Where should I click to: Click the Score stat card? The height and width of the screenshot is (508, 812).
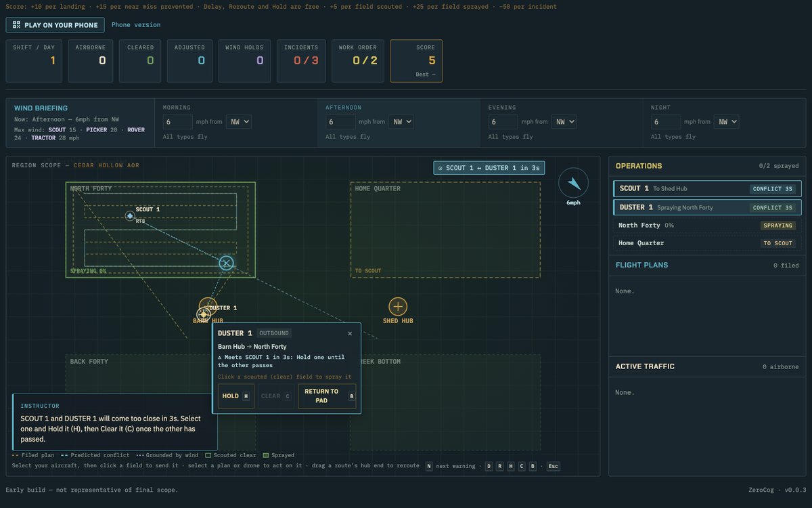point(416,61)
